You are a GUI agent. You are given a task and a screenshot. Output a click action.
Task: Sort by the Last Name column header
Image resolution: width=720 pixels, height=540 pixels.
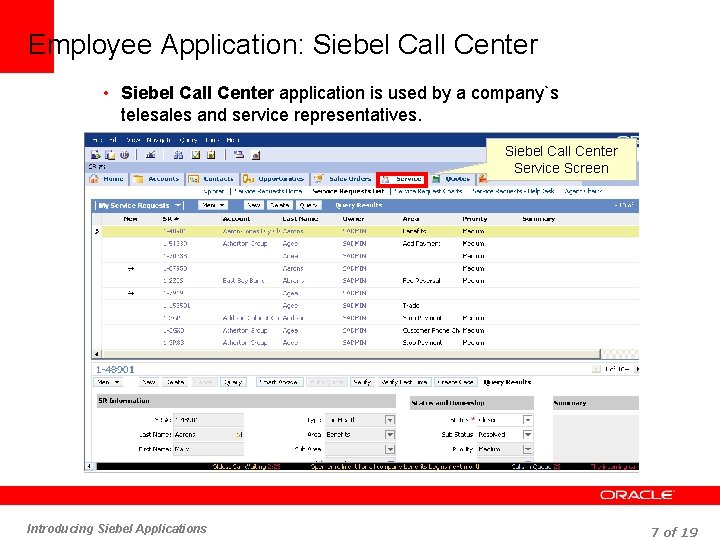coord(300,219)
